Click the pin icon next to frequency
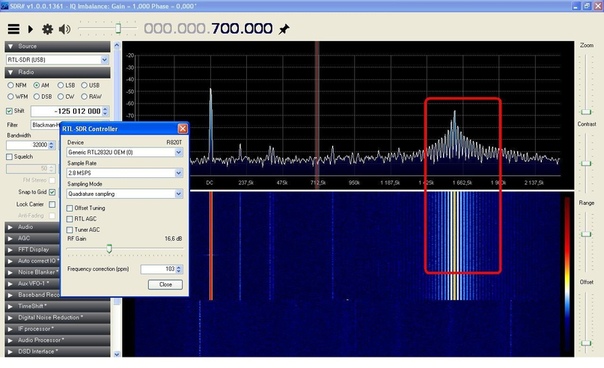Screen dimensions: 604x368 point(284,29)
